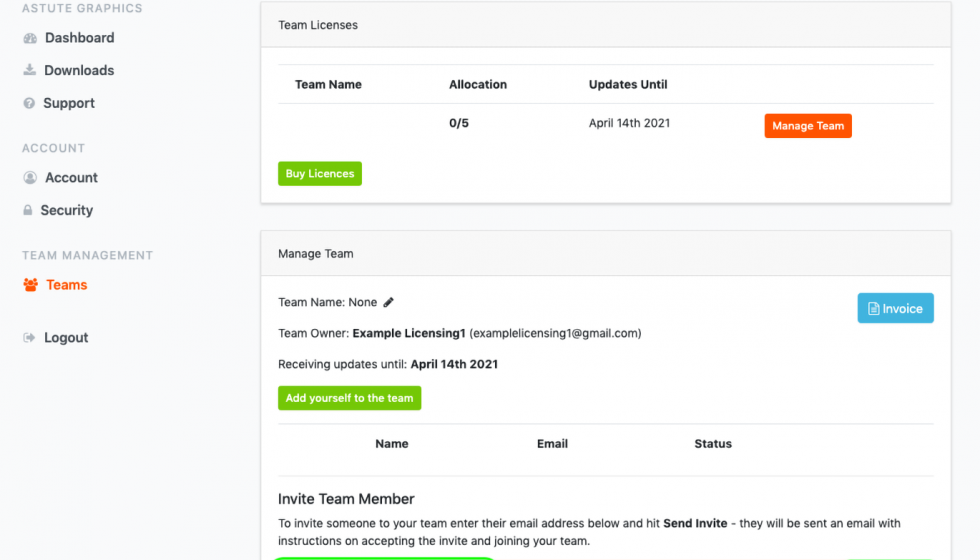
Task: Log out via the Logout link
Action: (66, 337)
